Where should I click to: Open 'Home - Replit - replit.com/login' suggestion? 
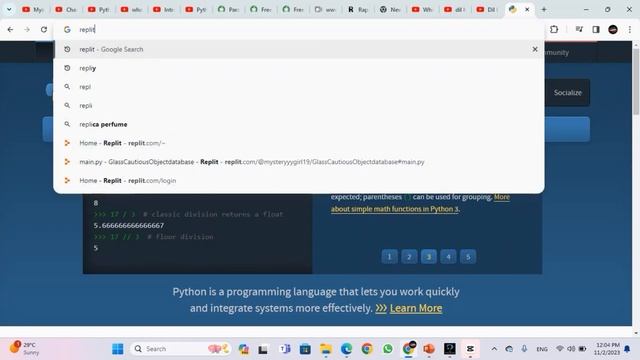[x=299, y=181]
